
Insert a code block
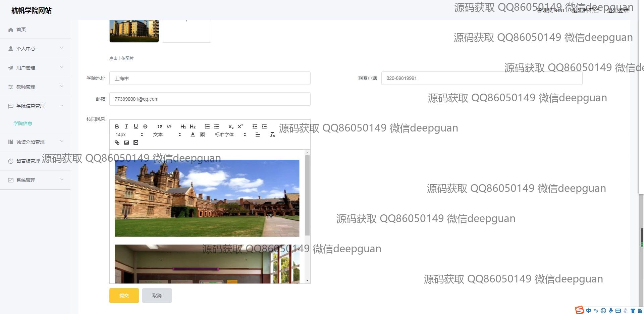pos(169,126)
